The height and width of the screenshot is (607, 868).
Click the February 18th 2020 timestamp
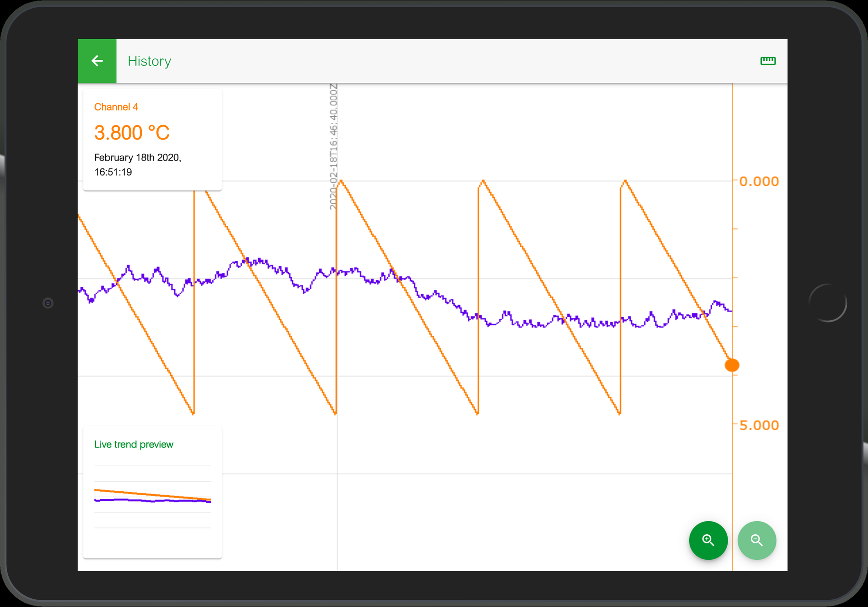tap(137, 164)
